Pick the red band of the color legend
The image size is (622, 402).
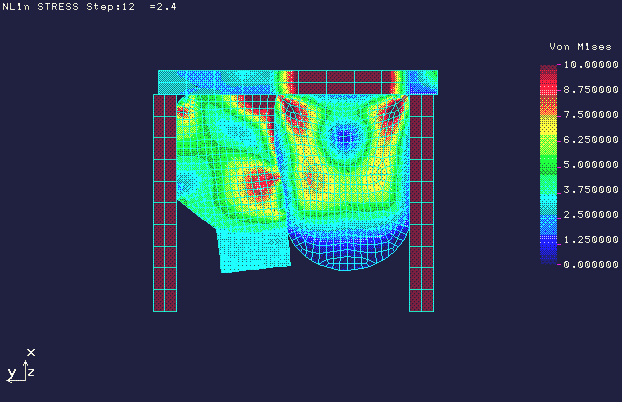(548, 76)
